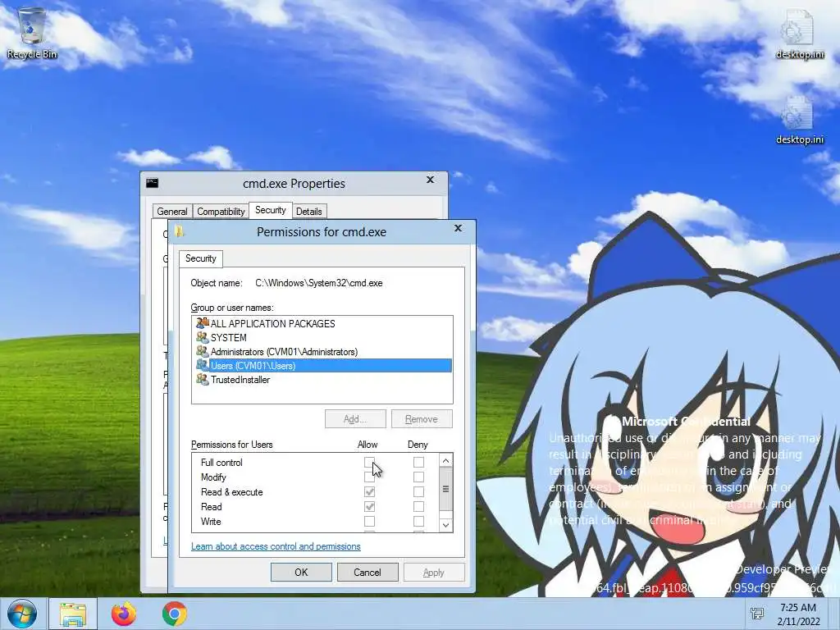Tick Deny for Modify
Image resolution: width=840 pixels, height=630 pixels.
(418, 477)
